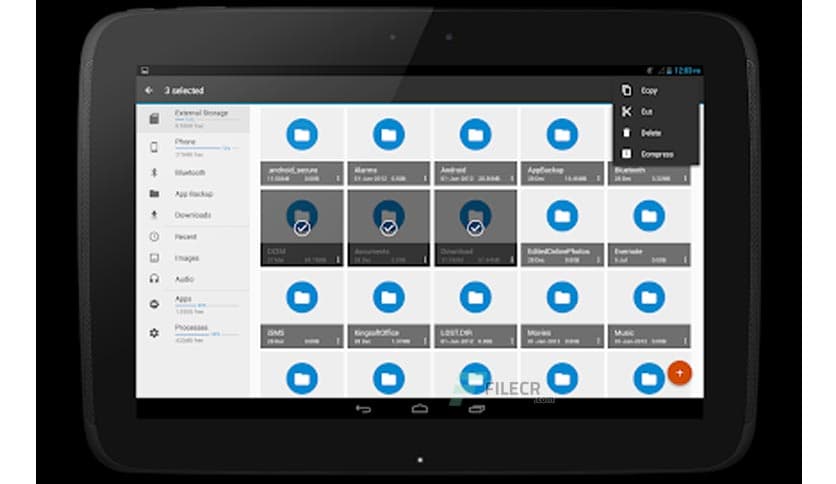
Task: Open the Evernote folder icon
Action: point(649,216)
